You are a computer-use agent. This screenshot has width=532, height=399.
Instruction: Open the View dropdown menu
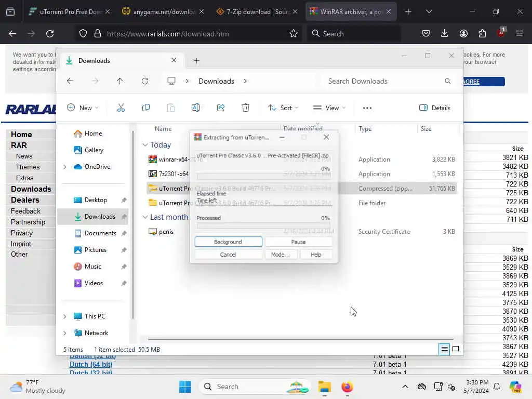coord(329,108)
